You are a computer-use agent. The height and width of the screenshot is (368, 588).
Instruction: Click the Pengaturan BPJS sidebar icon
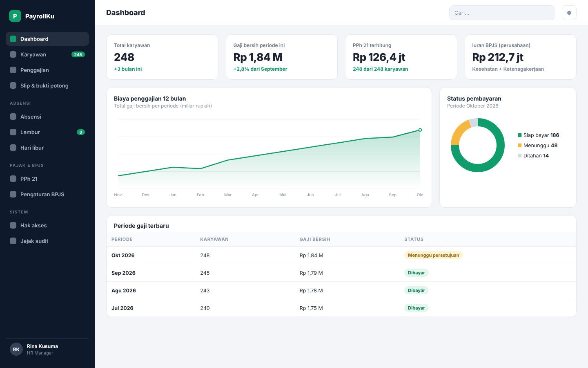(13, 194)
